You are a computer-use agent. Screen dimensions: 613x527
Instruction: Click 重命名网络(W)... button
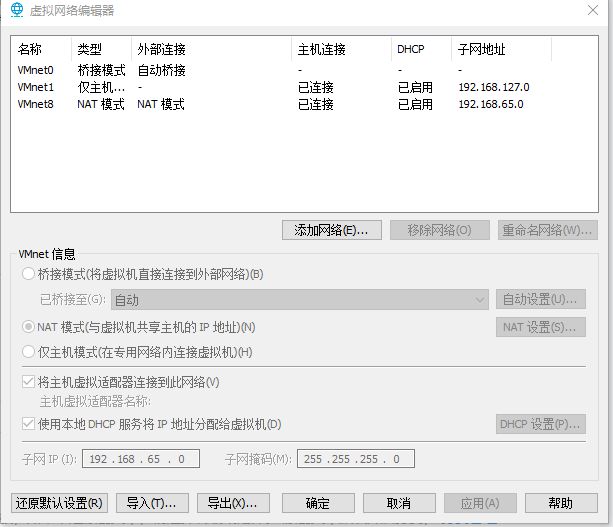click(547, 230)
